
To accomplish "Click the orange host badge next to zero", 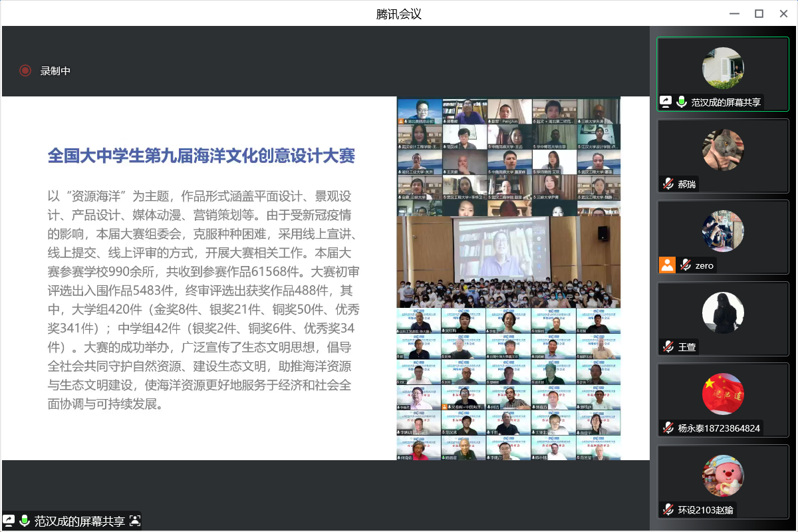I will pos(667,265).
